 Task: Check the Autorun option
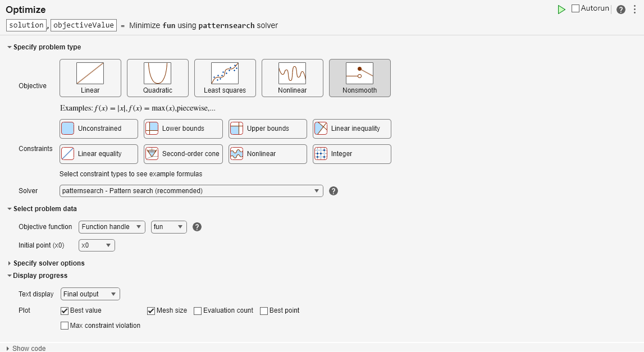click(575, 8)
